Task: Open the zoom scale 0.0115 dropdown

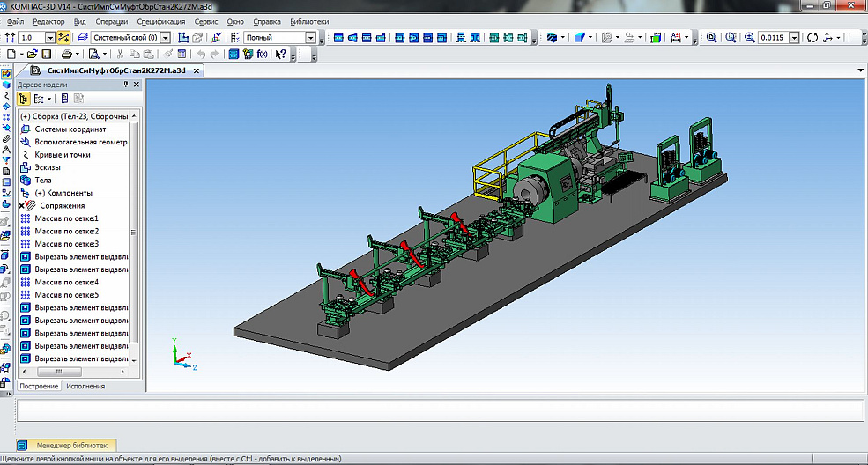Action: pos(794,38)
